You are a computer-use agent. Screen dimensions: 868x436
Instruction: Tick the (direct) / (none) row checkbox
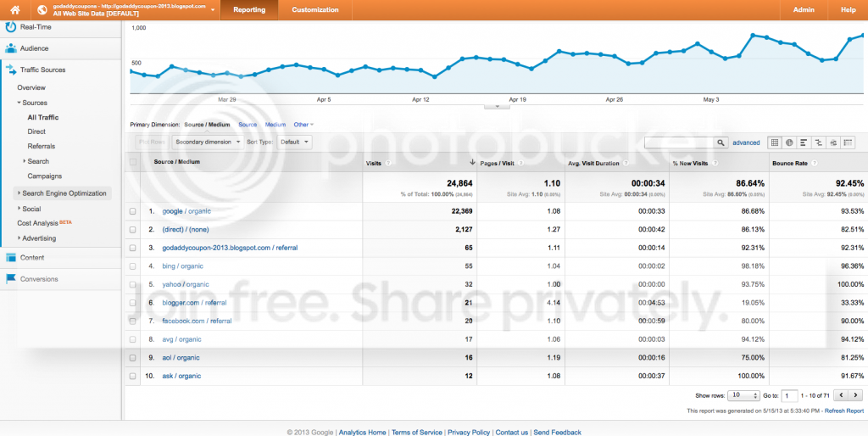tap(133, 229)
